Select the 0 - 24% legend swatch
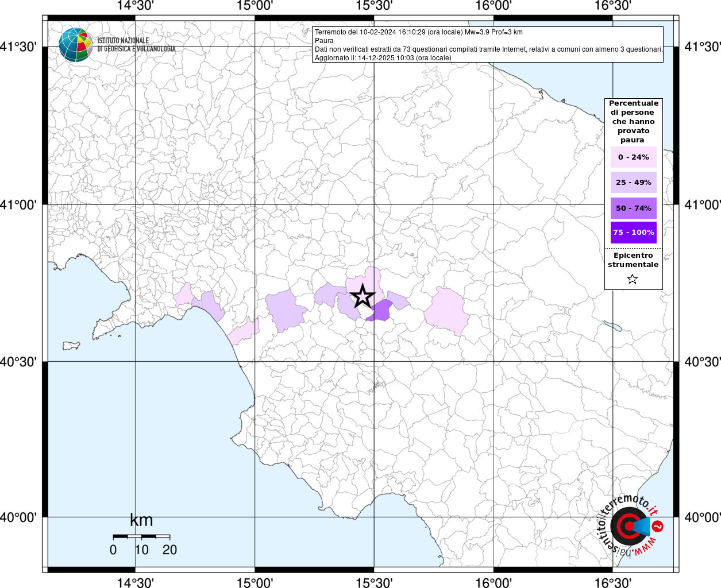Screen dimensions: 721x588 [633, 157]
